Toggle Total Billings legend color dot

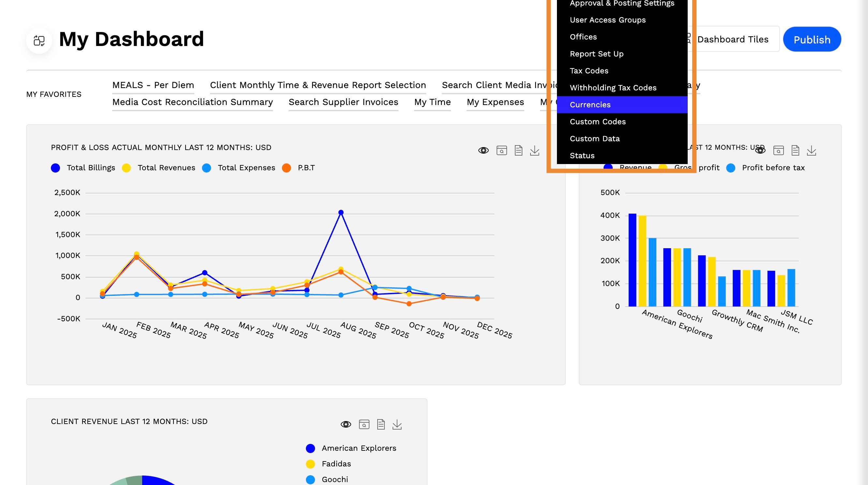point(56,168)
